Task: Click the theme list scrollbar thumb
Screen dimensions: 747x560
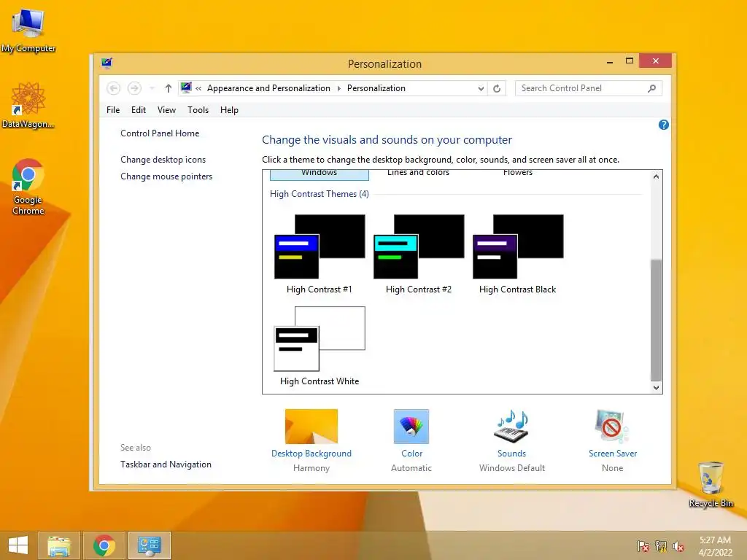Action: pos(656,320)
